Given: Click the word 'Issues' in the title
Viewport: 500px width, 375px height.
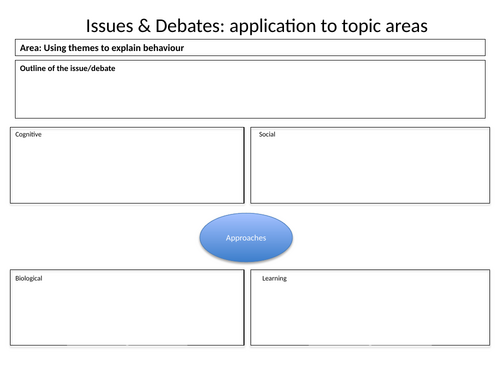Looking at the screenshot, I should 109,26.
